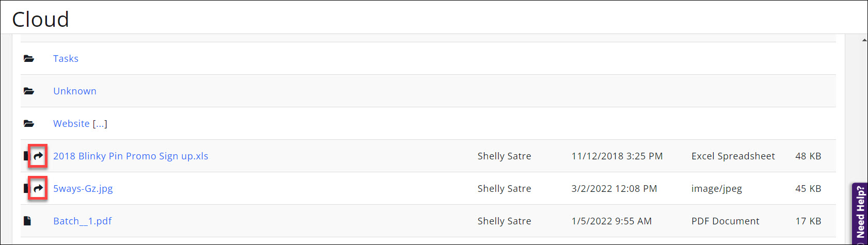Click the Unknown folder icon

point(29,91)
